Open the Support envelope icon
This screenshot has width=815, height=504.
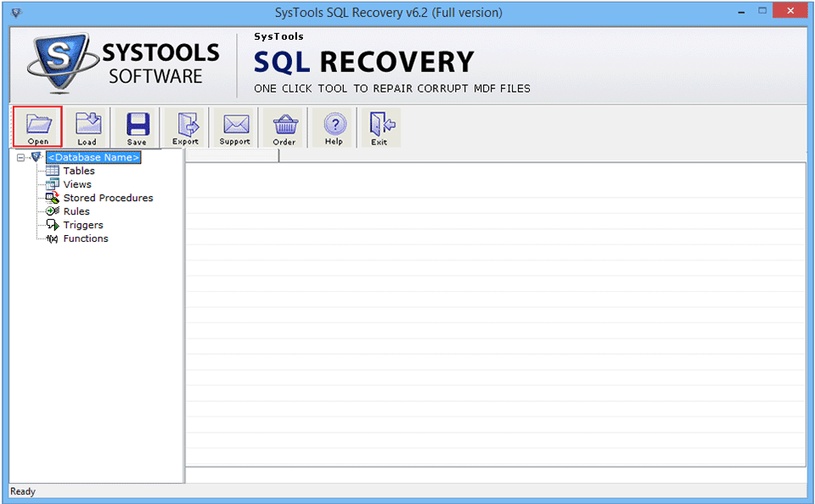pyautogui.click(x=235, y=127)
